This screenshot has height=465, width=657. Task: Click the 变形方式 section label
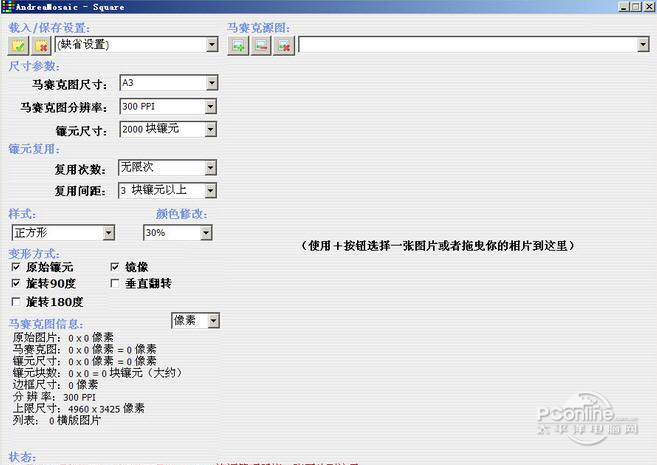34,254
